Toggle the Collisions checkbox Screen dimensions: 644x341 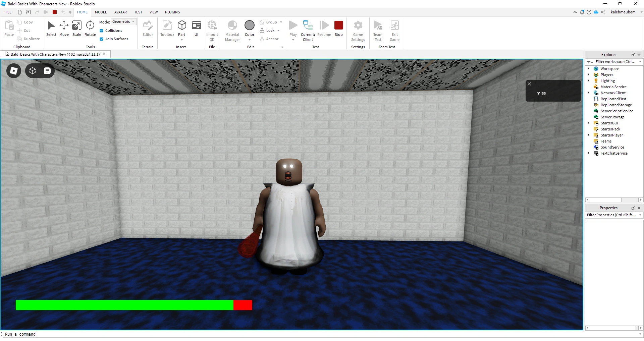click(101, 31)
